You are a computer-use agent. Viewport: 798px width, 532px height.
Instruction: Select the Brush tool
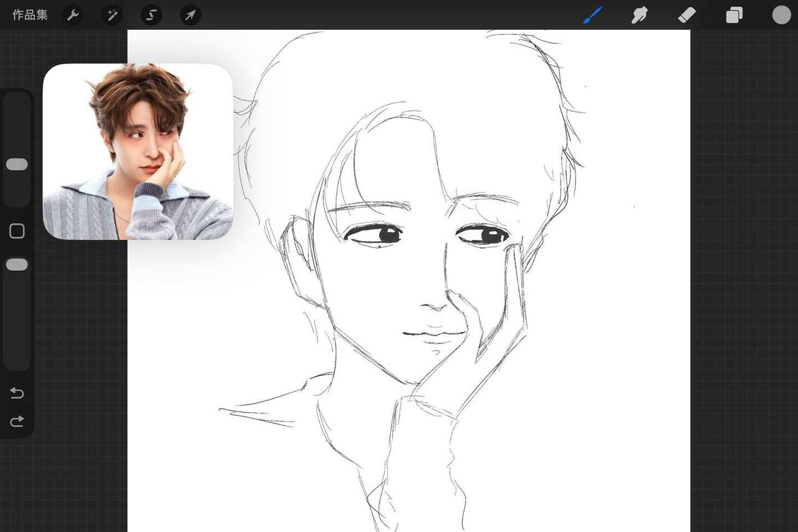coord(593,15)
